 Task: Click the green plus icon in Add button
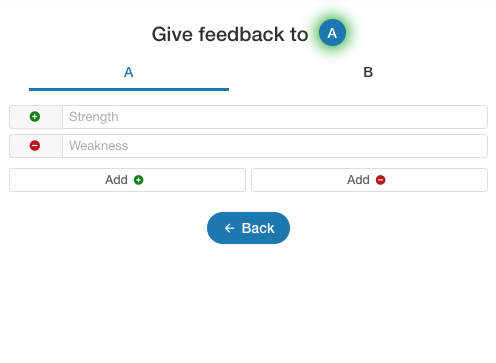[x=139, y=180]
